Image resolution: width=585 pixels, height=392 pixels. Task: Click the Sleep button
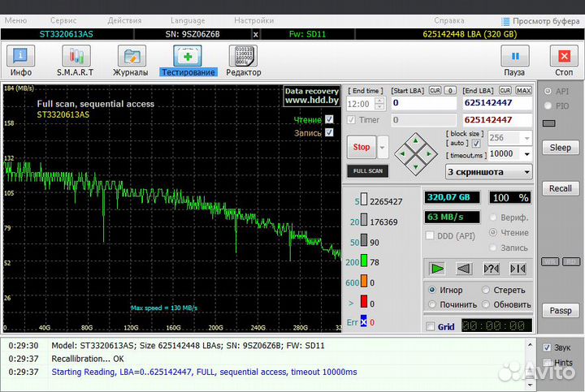click(x=560, y=148)
